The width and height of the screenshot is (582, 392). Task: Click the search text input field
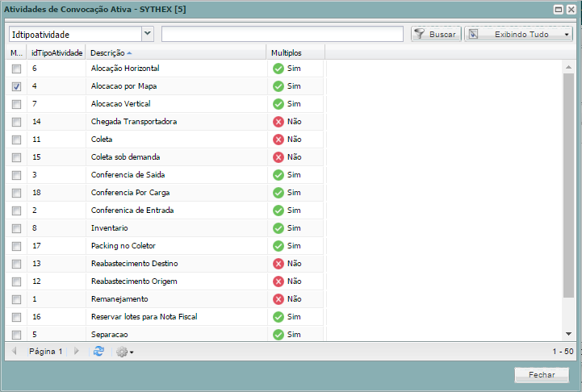click(283, 34)
